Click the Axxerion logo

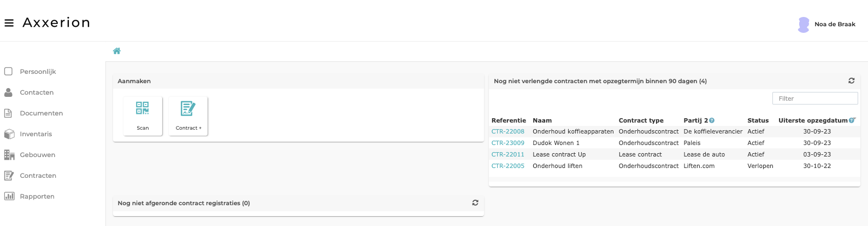56,23
